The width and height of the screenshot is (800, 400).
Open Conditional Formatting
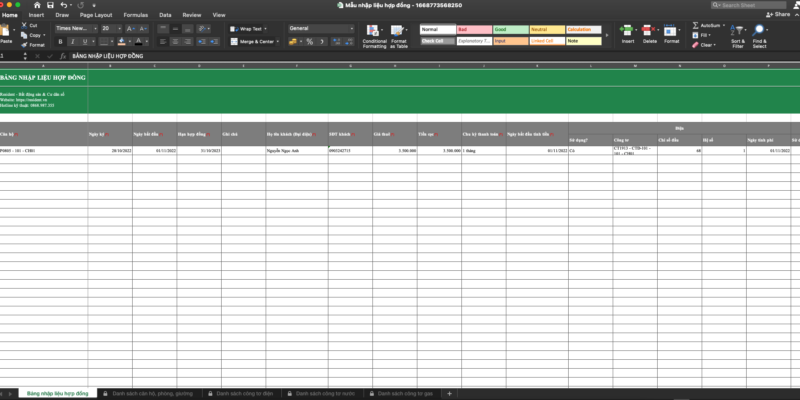pos(374,35)
